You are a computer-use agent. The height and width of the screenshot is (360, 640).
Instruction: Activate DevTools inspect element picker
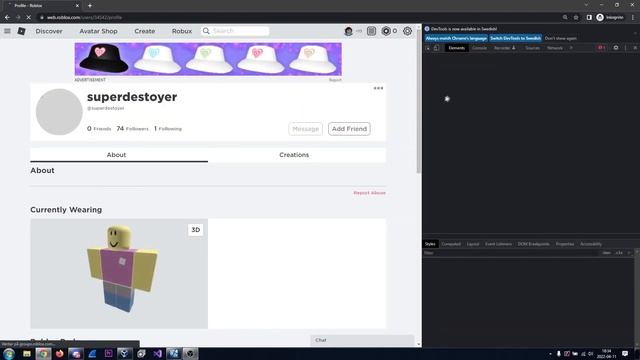coord(427,48)
